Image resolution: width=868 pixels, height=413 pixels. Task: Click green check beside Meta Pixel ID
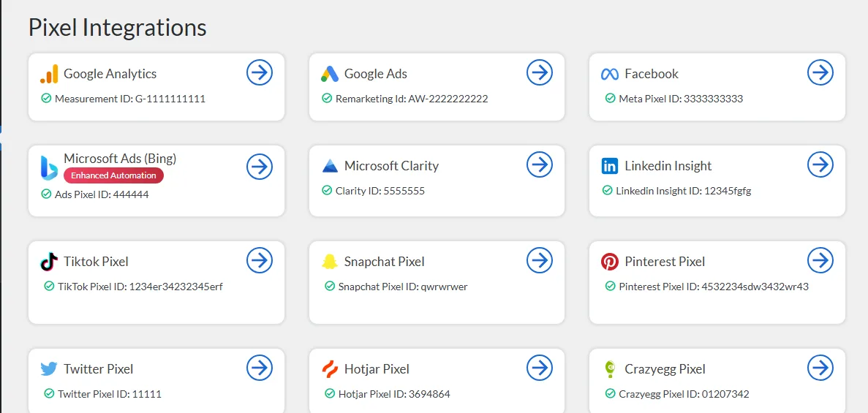(x=611, y=99)
